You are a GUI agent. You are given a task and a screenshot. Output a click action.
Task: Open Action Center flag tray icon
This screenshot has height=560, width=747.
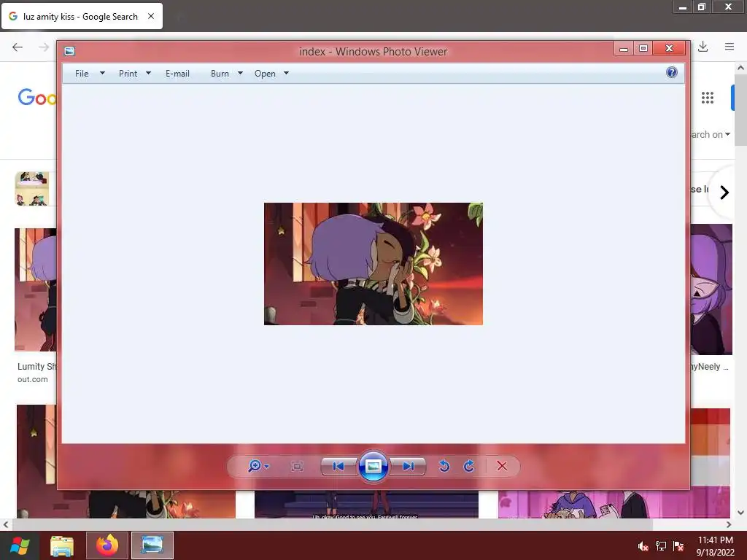click(678, 546)
